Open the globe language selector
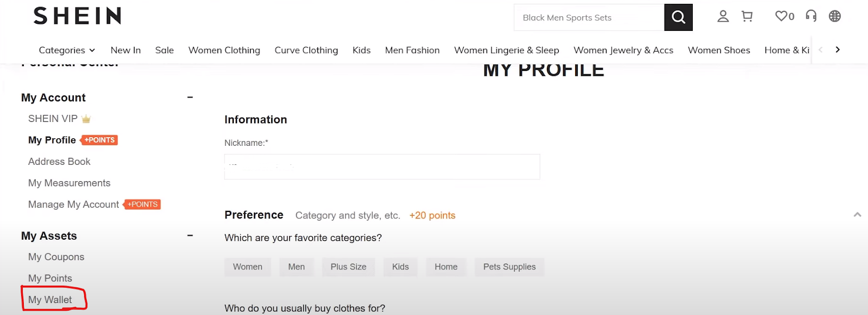This screenshot has width=868, height=315. [x=835, y=16]
